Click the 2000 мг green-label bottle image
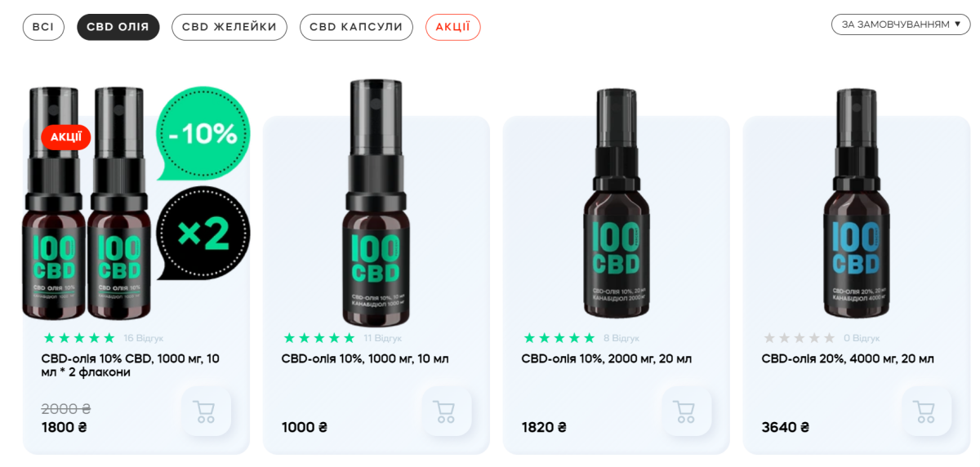980x467 pixels. tap(616, 204)
